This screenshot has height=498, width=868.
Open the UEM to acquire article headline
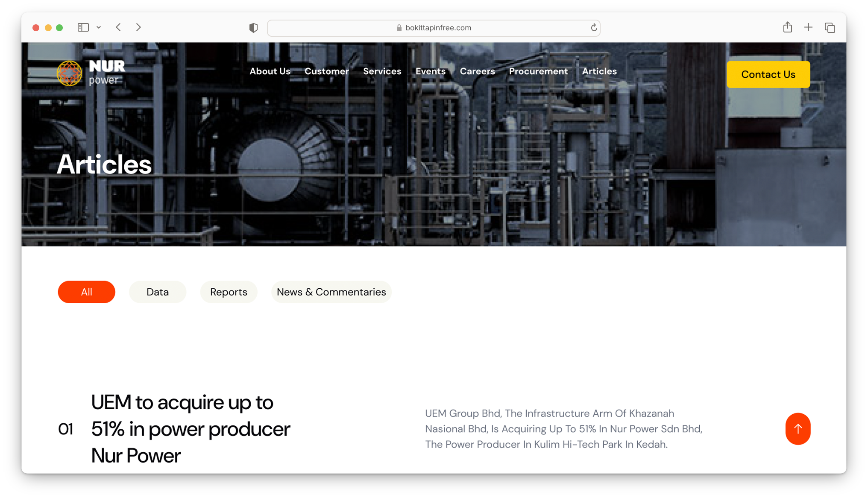(191, 429)
